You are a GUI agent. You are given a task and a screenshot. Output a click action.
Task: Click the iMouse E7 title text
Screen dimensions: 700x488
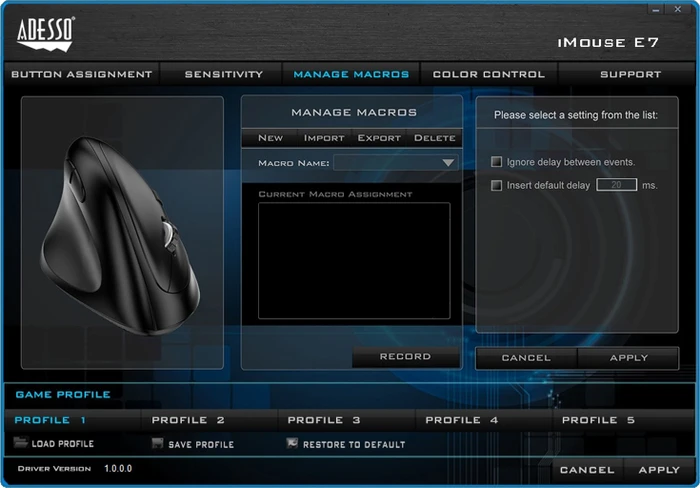(x=608, y=42)
